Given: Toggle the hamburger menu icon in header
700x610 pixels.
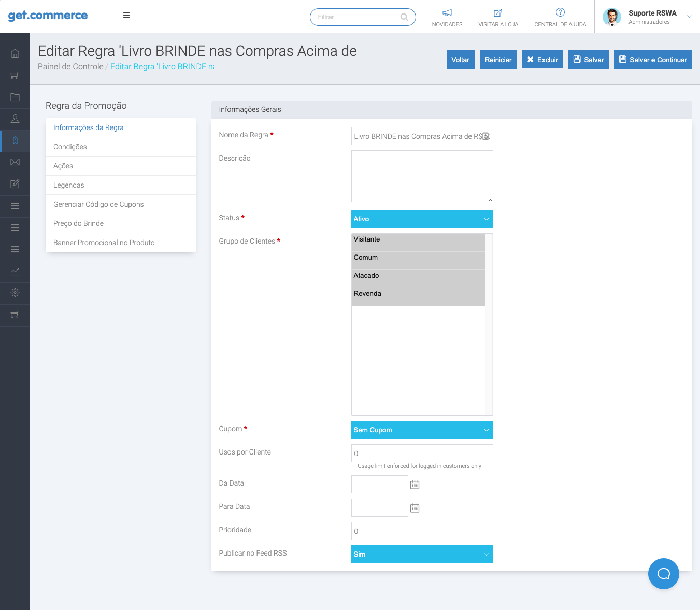Looking at the screenshot, I should [x=126, y=16].
